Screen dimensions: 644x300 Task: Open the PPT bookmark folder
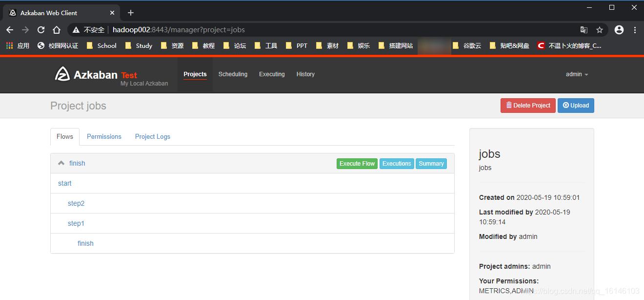(297, 45)
